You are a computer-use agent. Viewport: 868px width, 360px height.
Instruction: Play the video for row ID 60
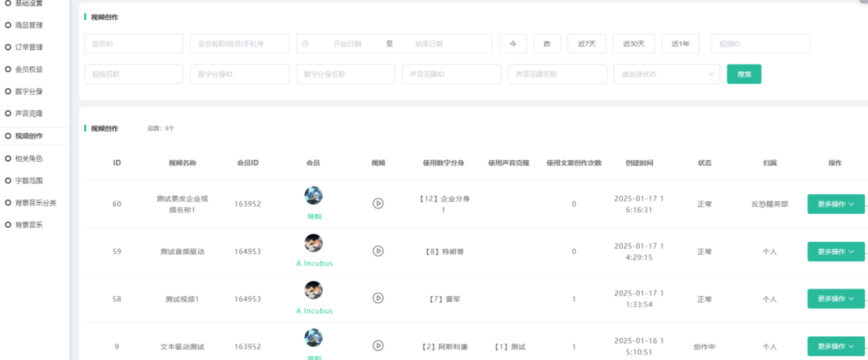[378, 203]
